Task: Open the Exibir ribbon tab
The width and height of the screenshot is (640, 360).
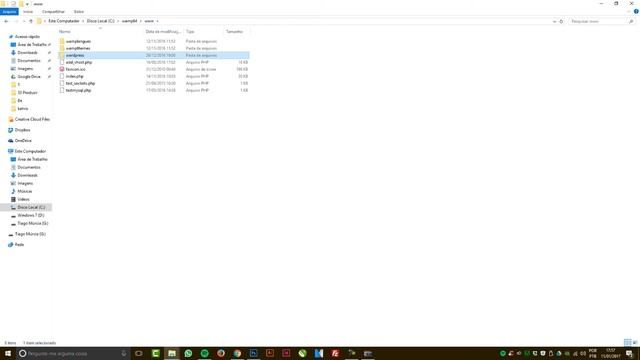Action: coord(79,12)
